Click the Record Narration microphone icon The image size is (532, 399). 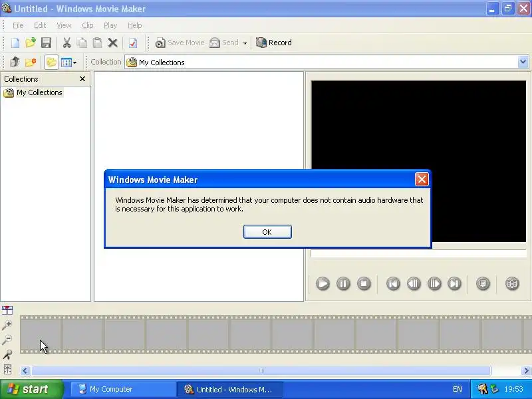pyautogui.click(x=7, y=354)
